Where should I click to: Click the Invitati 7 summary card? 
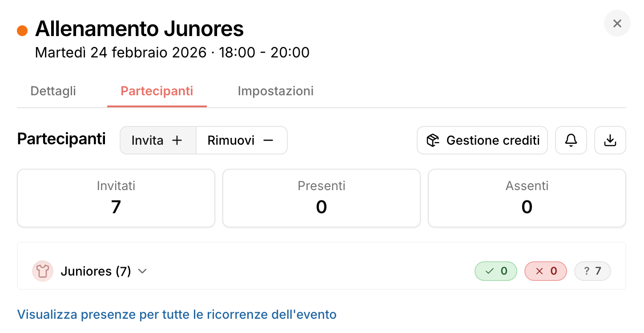[x=116, y=198]
